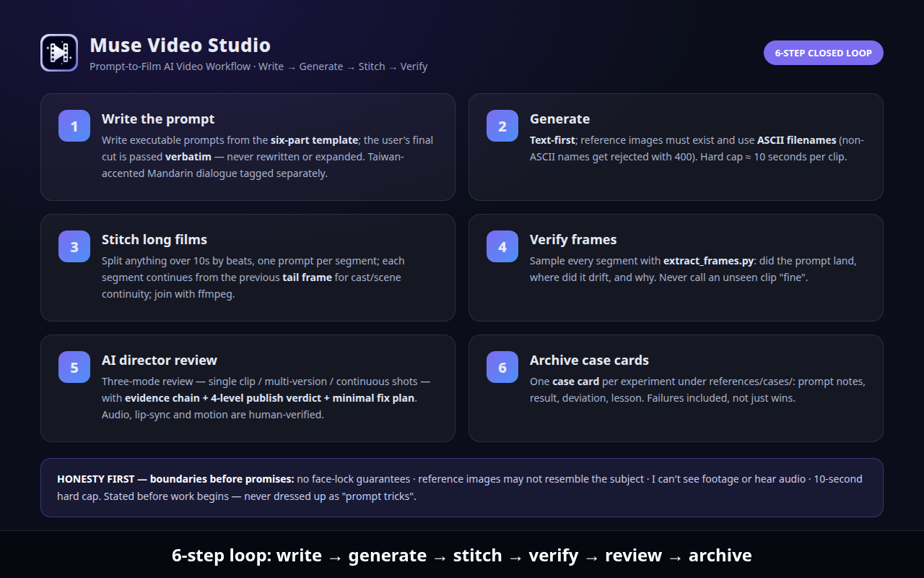Select the step 6 number badge
Screen dimensions: 924x578
502,368
